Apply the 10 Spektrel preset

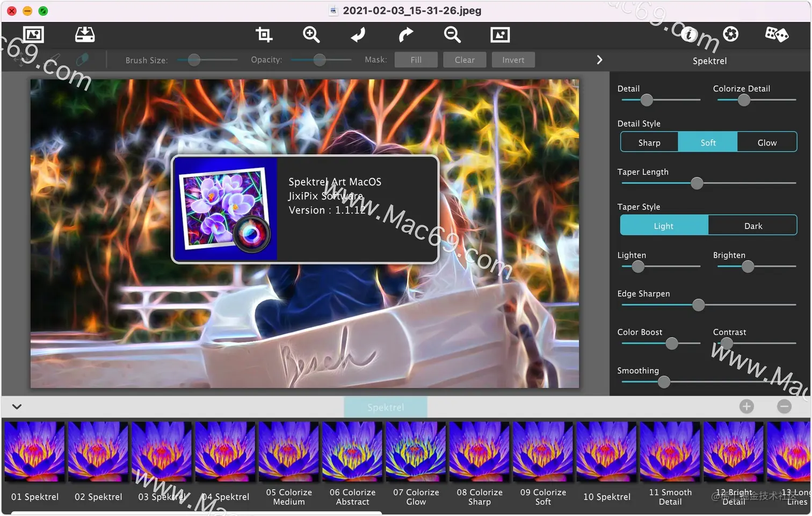[606, 451]
